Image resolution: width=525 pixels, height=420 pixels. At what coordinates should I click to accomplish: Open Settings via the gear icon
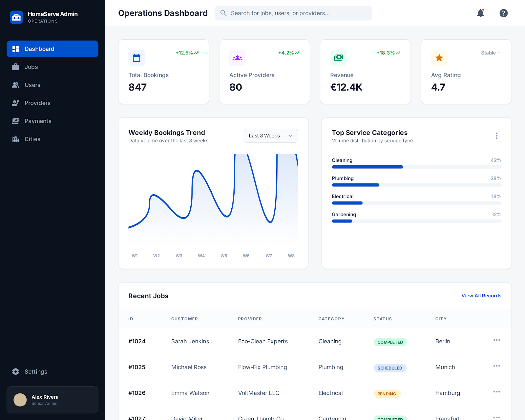pos(16,371)
